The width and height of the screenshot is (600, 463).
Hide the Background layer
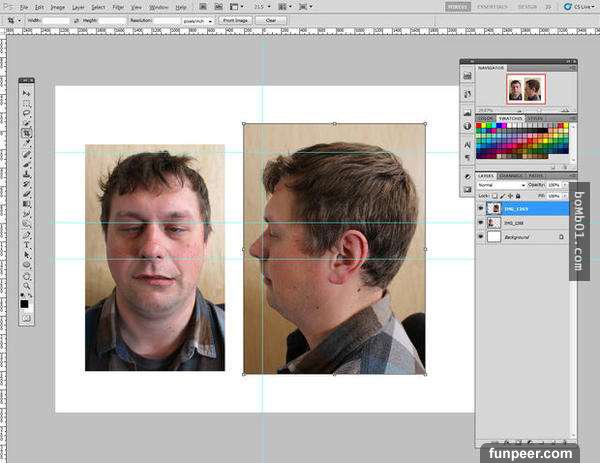click(480, 237)
